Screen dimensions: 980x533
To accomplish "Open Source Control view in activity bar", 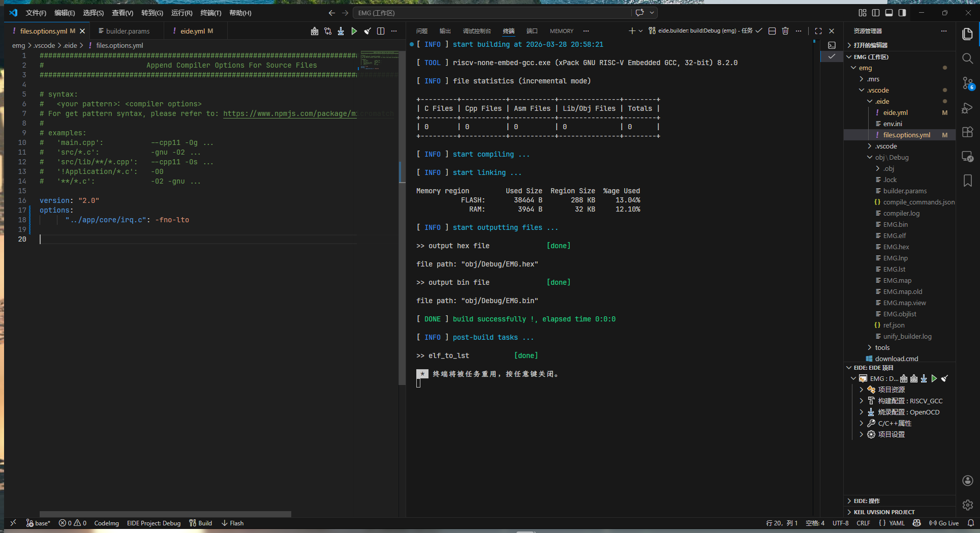I will coord(967,83).
